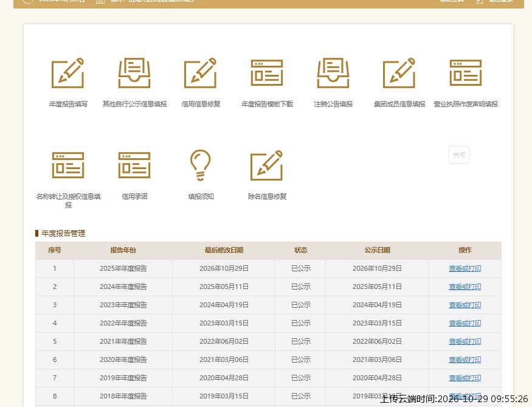Select the 2022年年度报告 cell

pos(123,323)
